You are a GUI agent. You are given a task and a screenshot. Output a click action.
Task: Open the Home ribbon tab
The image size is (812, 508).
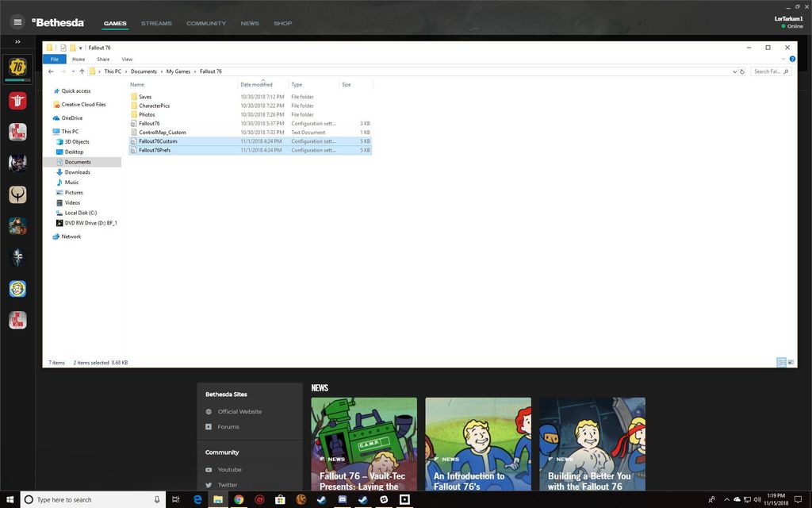(x=79, y=59)
